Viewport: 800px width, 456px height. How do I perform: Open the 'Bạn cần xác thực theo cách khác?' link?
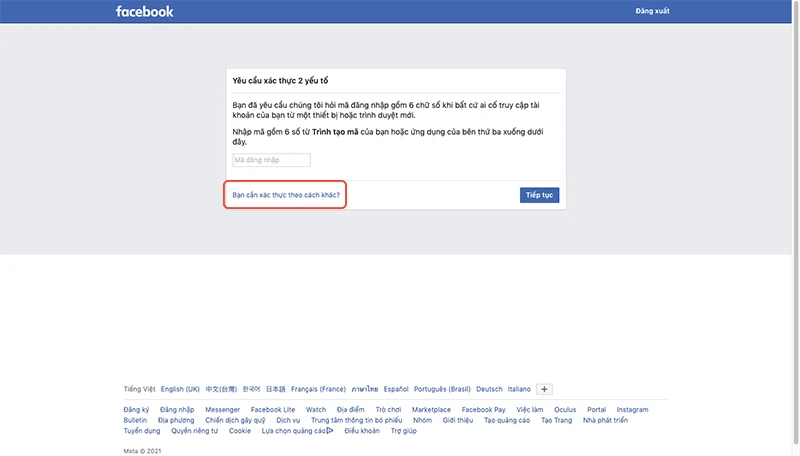[x=286, y=195]
